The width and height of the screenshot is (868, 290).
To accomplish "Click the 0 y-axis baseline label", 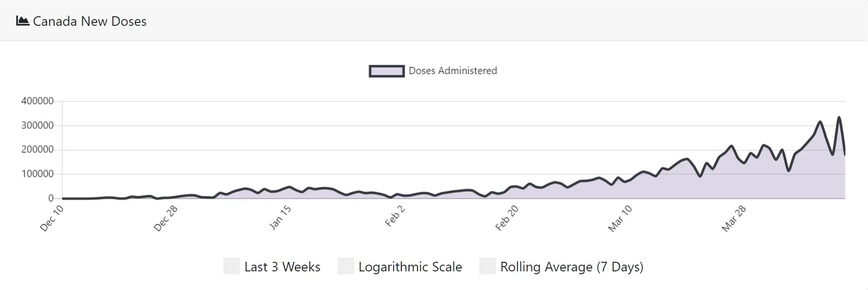I will pos(51,198).
